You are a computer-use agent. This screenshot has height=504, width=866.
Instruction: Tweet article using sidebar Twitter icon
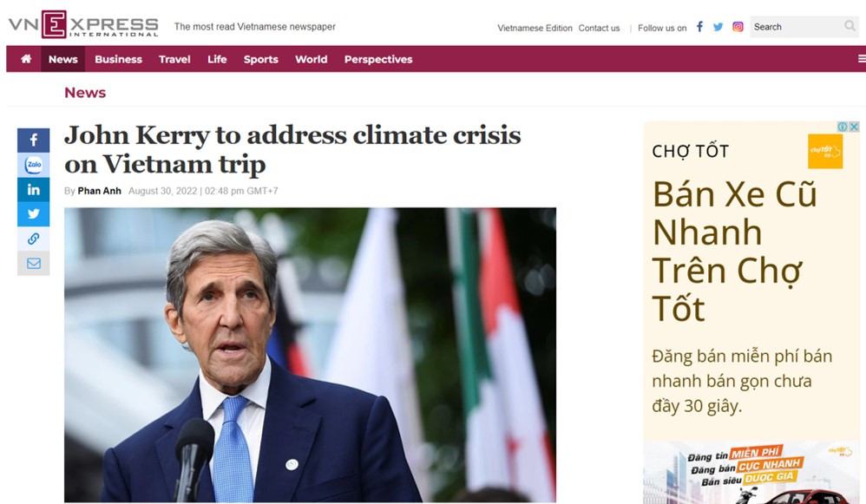pos(33,213)
